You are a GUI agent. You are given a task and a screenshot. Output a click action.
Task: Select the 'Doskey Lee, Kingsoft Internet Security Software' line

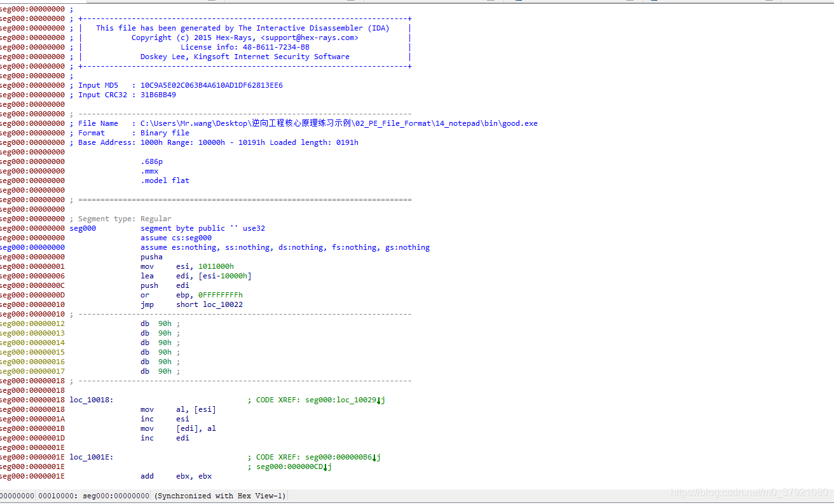(245, 57)
